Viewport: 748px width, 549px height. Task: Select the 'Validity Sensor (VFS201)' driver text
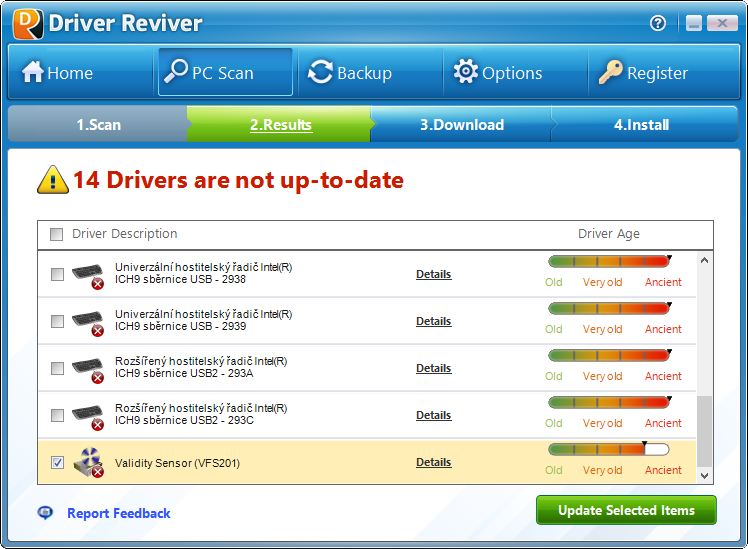(x=177, y=463)
